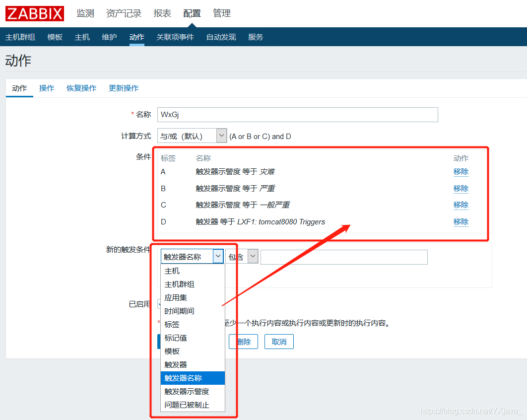The height and width of the screenshot is (420, 527).
Task: Select 问题已被制止 from the dropdown list
Action: click(193, 405)
